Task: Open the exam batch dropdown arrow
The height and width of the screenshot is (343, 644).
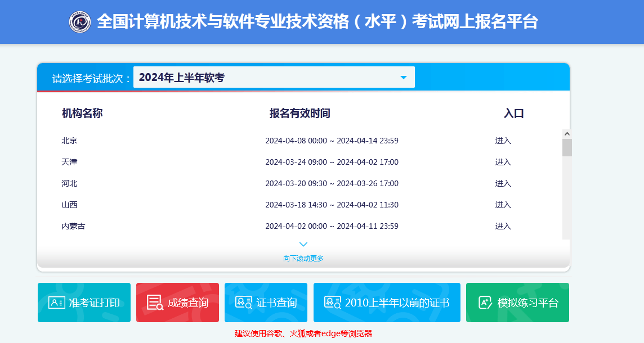Action: click(x=403, y=78)
